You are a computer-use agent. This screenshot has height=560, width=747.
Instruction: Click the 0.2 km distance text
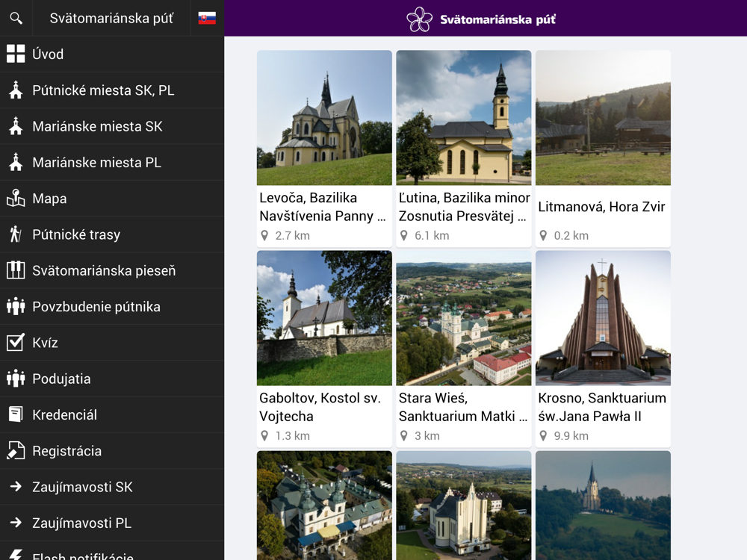click(571, 235)
